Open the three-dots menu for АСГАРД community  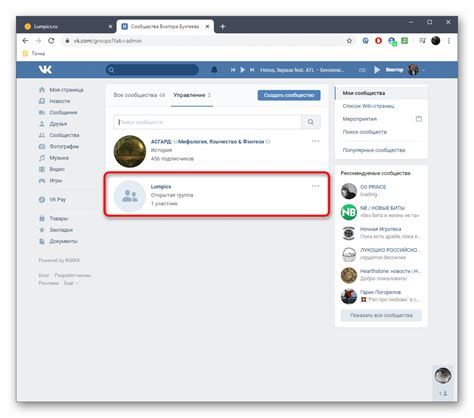[315, 141]
